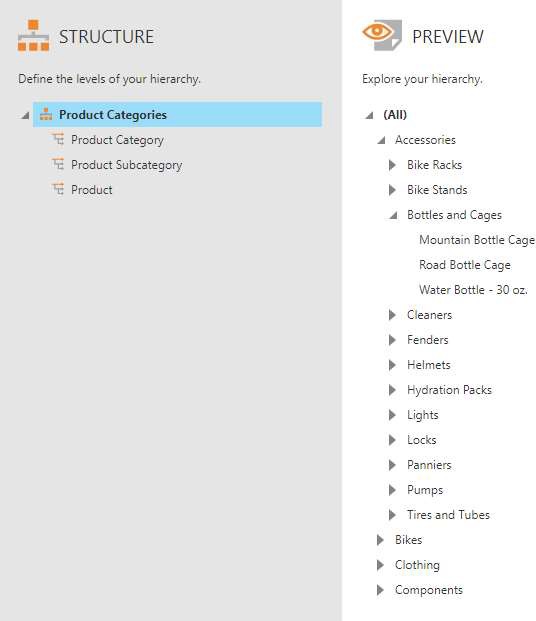The image size is (536, 621).
Task: Click the Product level icon
Action: [58, 189]
